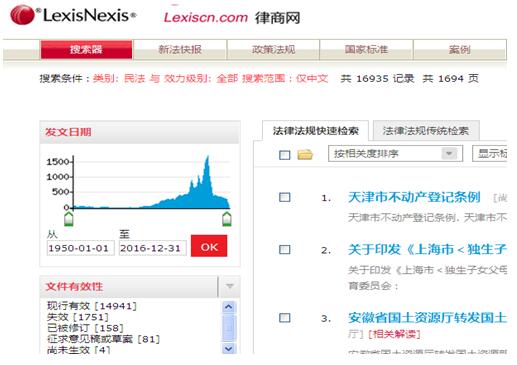
Task: Click the yellow folder icon
Action: click(305, 155)
